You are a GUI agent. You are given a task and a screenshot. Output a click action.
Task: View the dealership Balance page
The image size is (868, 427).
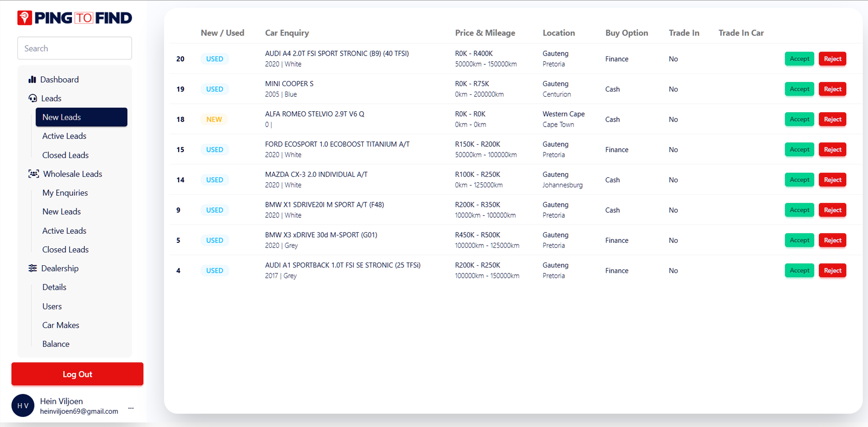tap(56, 344)
